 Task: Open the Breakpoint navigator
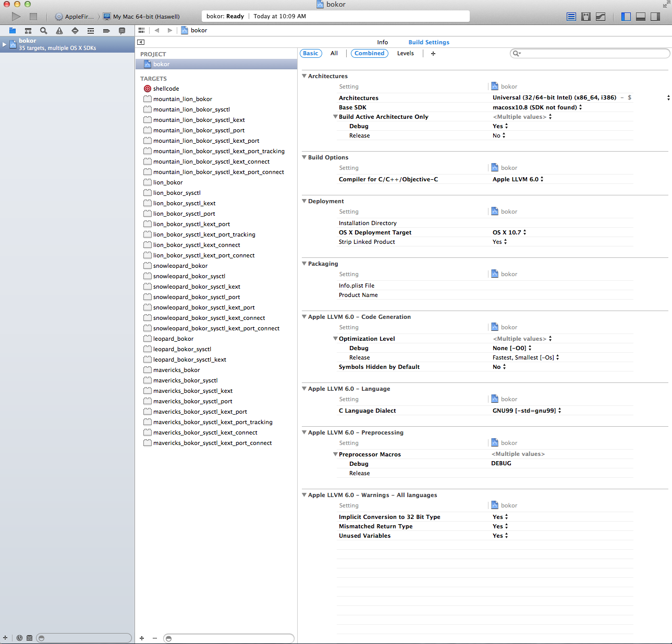(x=106, y=31)
